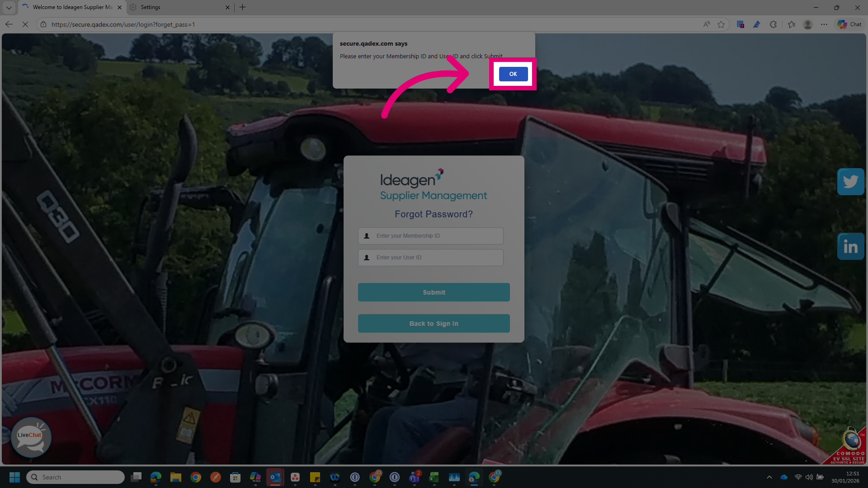The width and height of the screenshot is (868, 488).
Task: Open Outlook from the taskbar
Action: 275,477
